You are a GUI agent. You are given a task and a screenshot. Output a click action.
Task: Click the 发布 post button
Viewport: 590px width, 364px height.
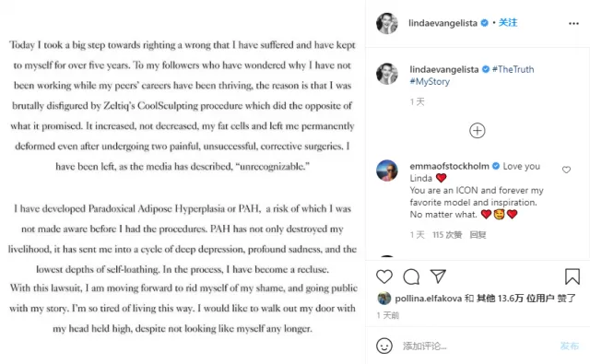click(570, 346)
